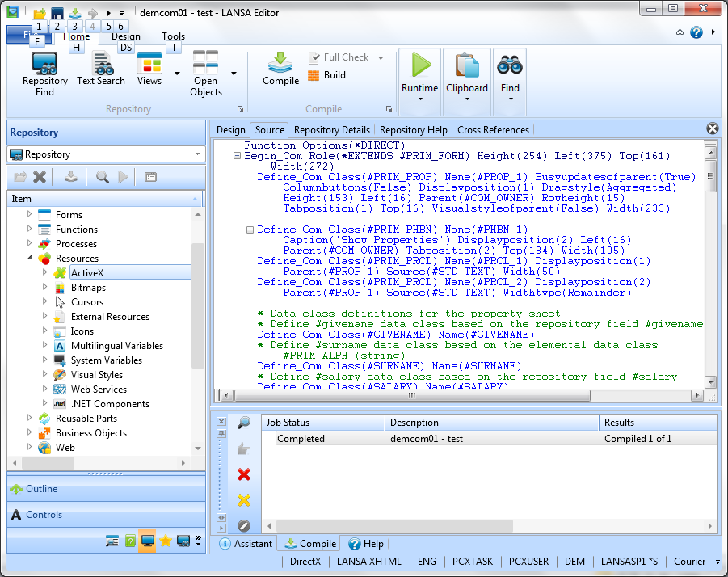Click the yellow X icon in compile panel
The image size is (728, 577).
coord(243,500)
